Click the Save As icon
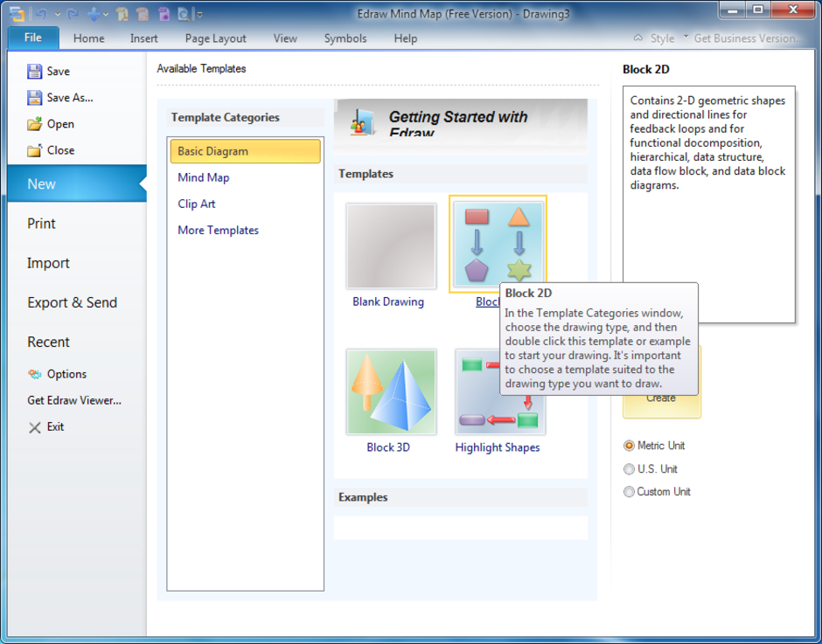The height and width of the screenshot is (644, 822). [35, 98]
